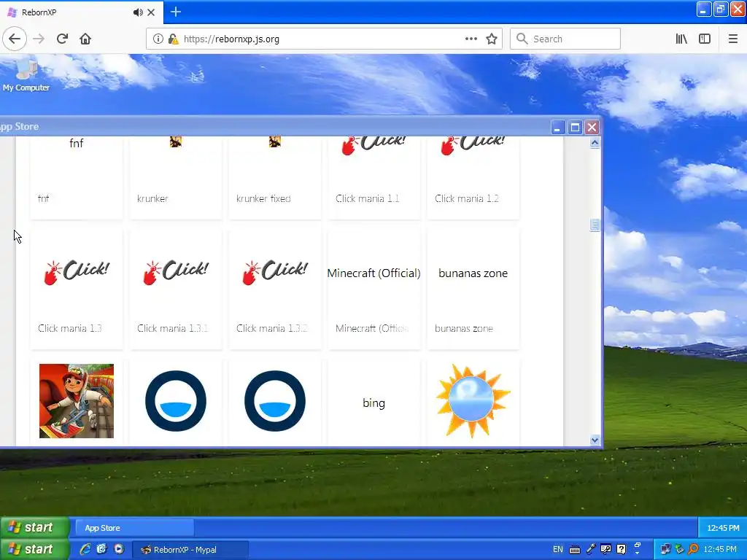Launch Click mania 1.3.2 from its logo

point(275,273)
